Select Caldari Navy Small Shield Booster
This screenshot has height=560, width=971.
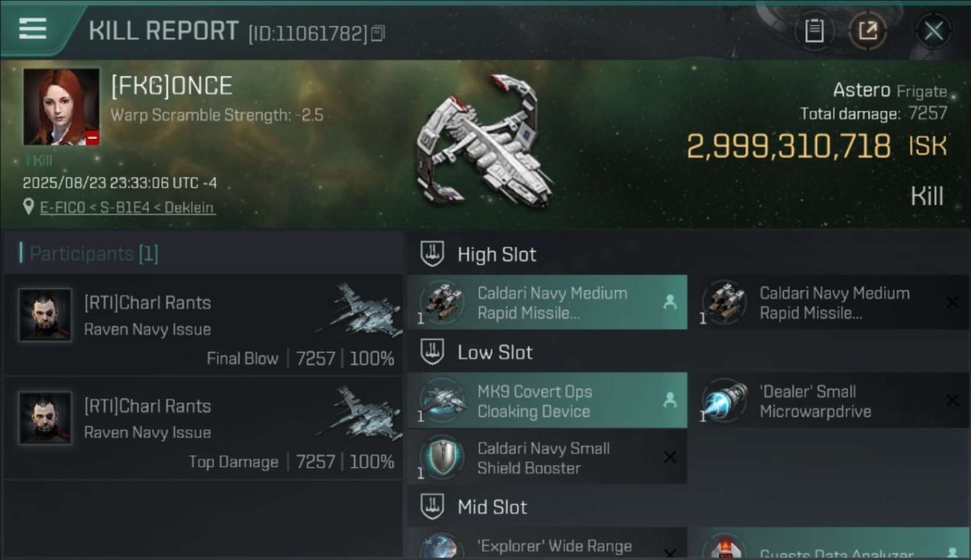[x=547, y=458]
